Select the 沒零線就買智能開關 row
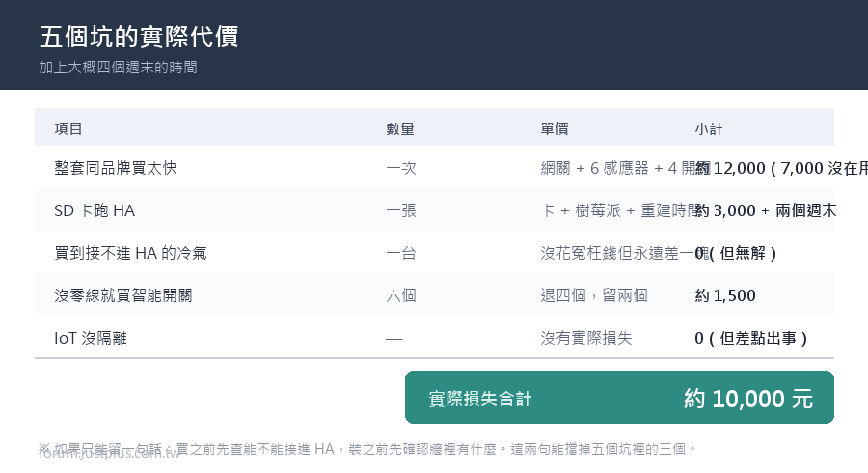This screenshot has height=473, width=868. click(434, 295)
